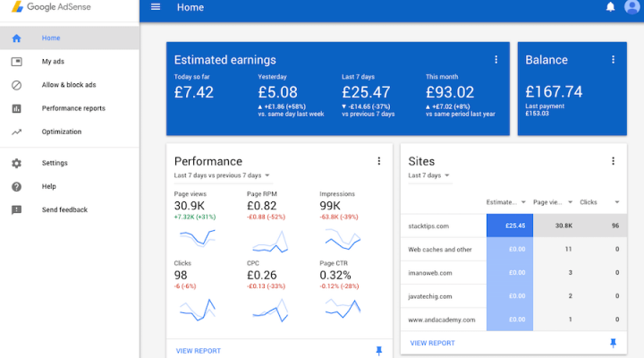Click Page views 30.9K metric
644x358 pixels.
[x=190, y=206]
